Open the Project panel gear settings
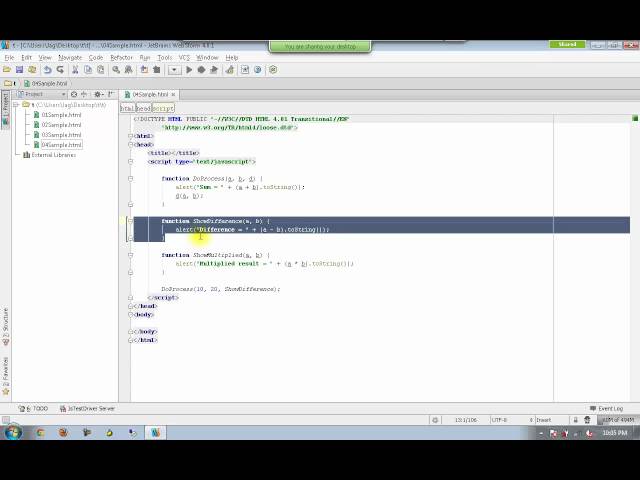The height and width of the screenshot is (480, 640). (98, 94)
